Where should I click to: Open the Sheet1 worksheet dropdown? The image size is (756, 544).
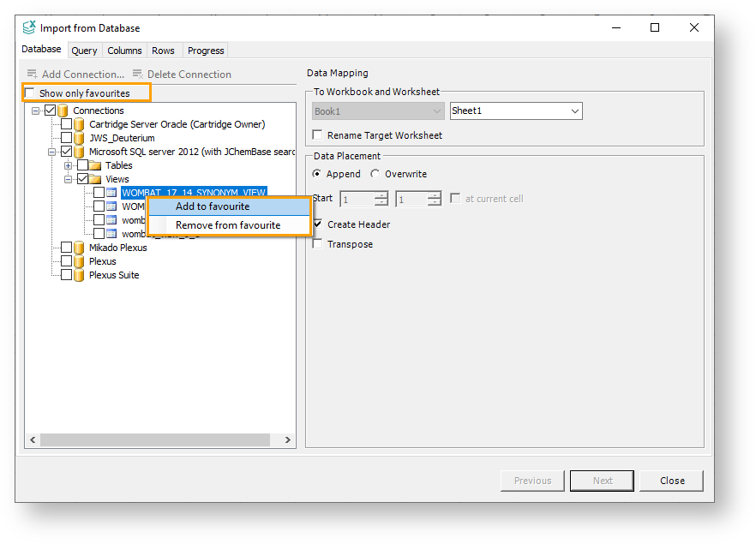[574, 111]
